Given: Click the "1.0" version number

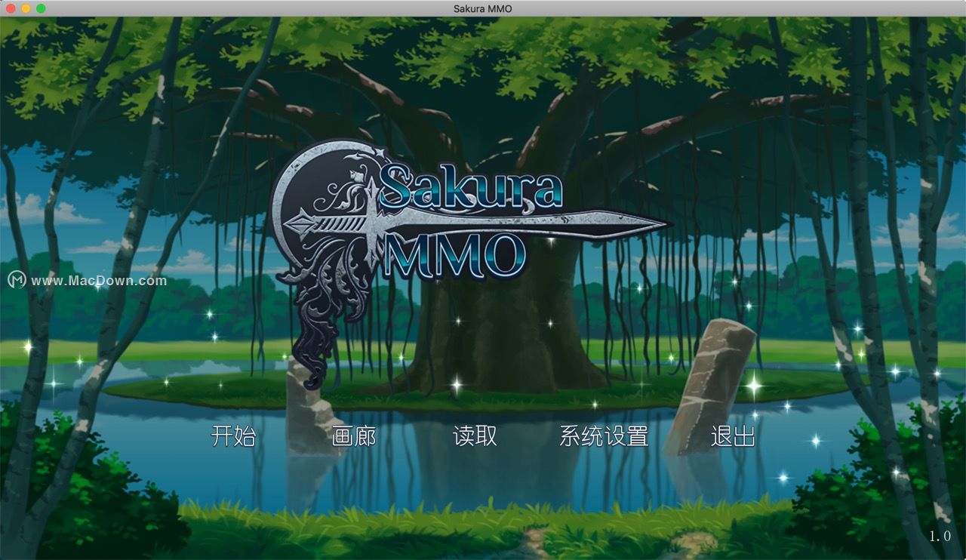Looking at the screenshot, I should click(x=940, y=536).
